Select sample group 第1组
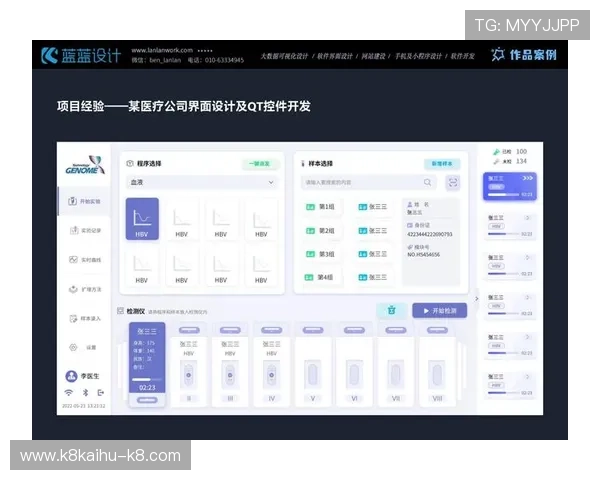This screenshot has height=480, width=600. 321,207
